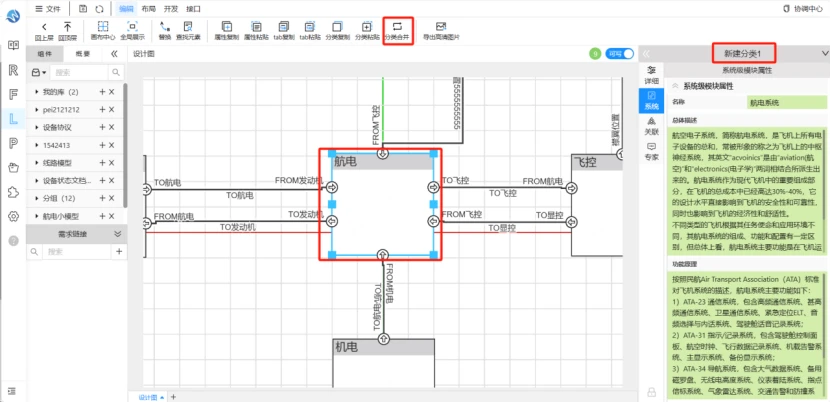The image size is (831, 402).
Task: Click 分类复制 to copy category
Action: pos(337,31)
